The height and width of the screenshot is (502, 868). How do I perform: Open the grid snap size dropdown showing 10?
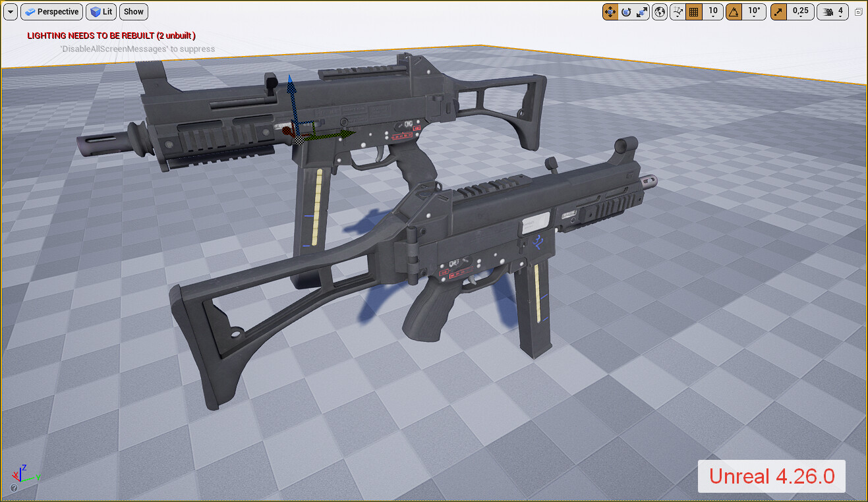[x=712, y=11]
